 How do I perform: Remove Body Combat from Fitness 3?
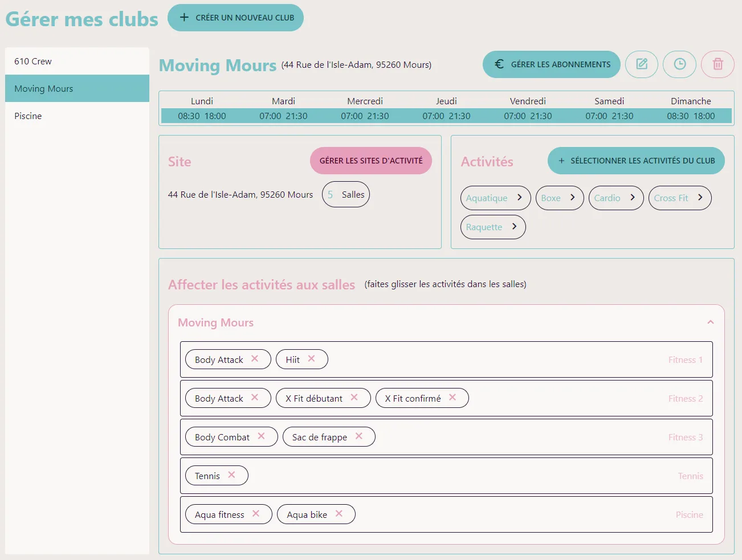click(x=261, y=436)
